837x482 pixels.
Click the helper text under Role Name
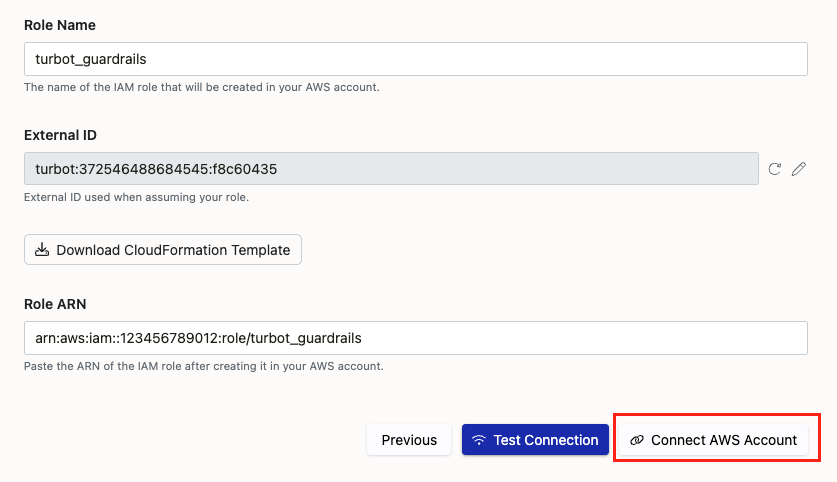click(x=201, y=87)
